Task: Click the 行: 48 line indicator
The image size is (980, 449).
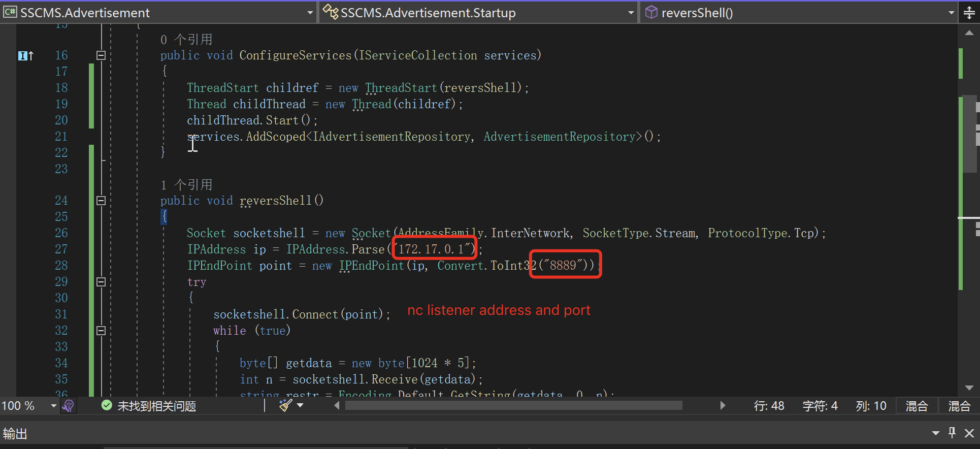Action: (769, 406)
